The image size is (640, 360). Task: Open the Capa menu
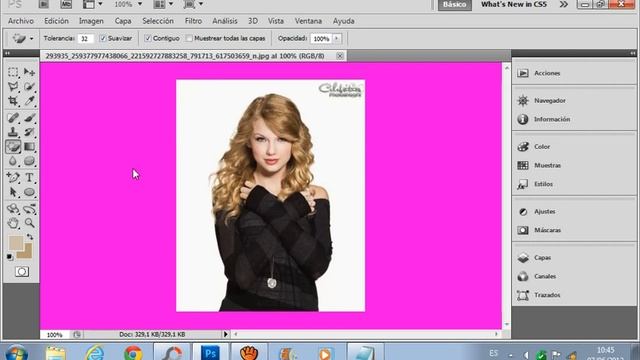123,21
